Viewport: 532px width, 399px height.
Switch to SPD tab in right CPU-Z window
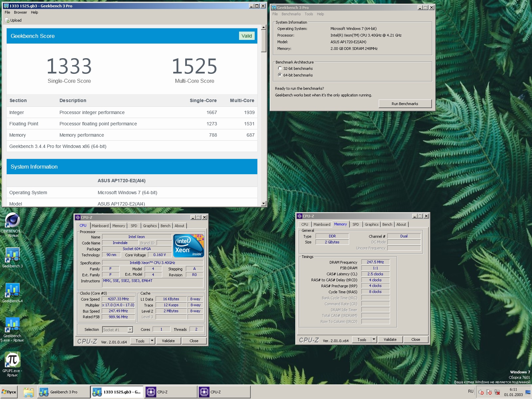click(x=356, y=224)
